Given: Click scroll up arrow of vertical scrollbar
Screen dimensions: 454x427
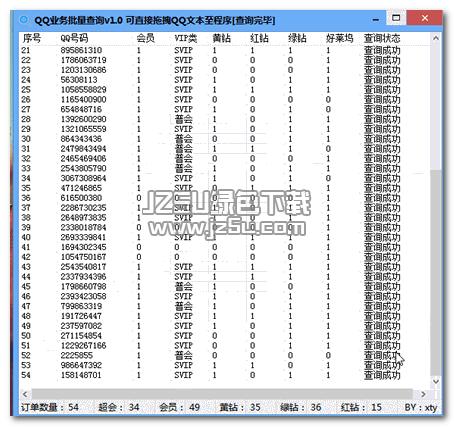Looking at the screenshot, I should 436,38.
